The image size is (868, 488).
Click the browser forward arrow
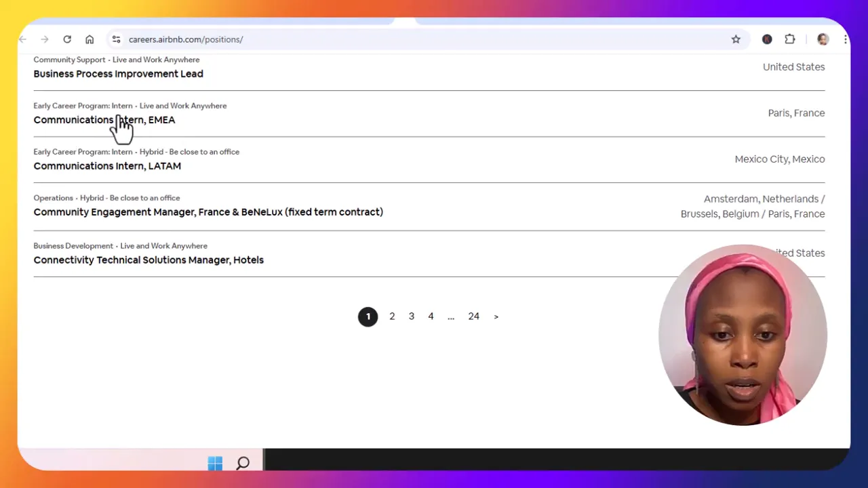(45, 39)
